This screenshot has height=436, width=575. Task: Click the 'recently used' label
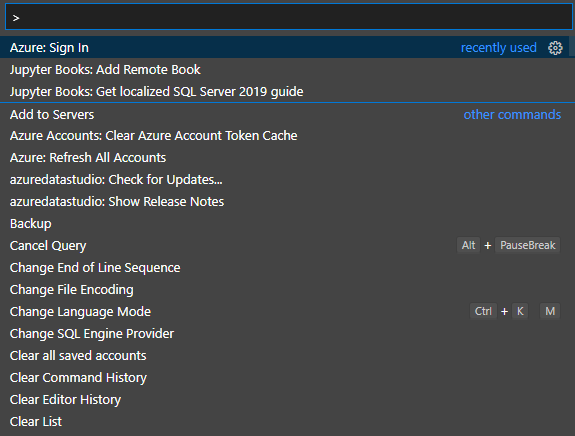[498, 48]
